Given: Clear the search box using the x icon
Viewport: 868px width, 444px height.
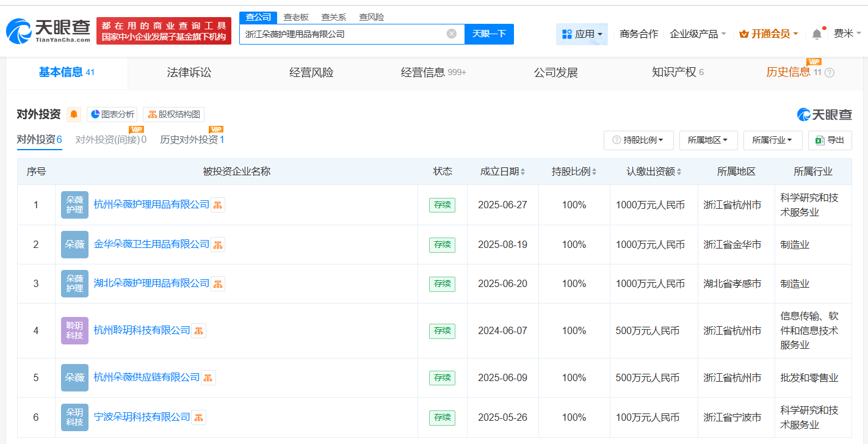Looking at the screenshot, I should tap(450, 34).
